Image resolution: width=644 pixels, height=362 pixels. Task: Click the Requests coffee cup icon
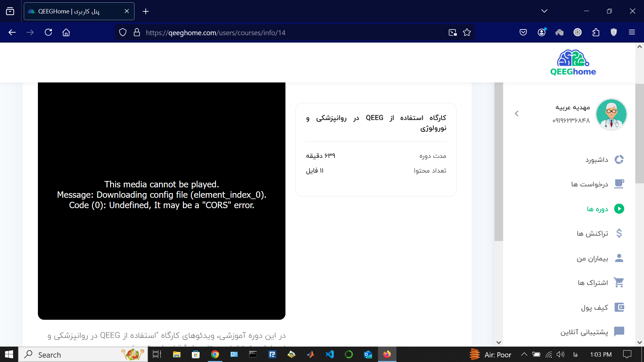(619, 184)
